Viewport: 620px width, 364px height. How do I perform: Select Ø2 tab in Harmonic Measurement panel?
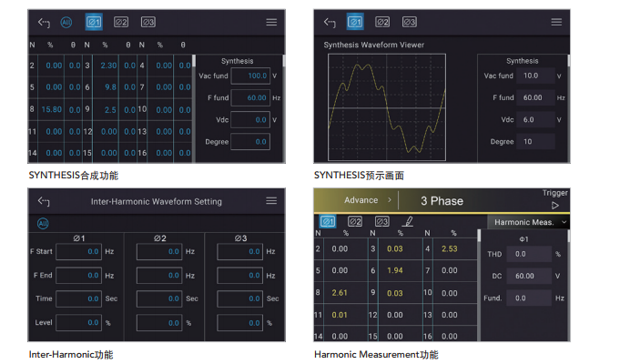tap(355, 222)
